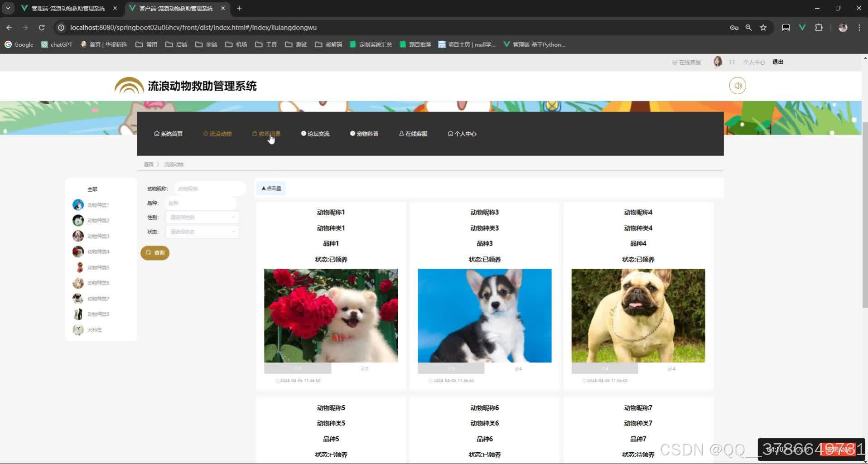Click the 查询 search button
Viewport: 868px width, 464px height.
click(155, 253)
